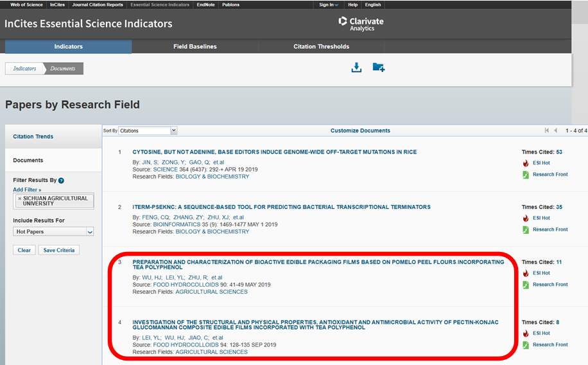This screenshot has height=365, width=588.
Task: Switch to the Field Baselines tab
Action: pos(195,47)
